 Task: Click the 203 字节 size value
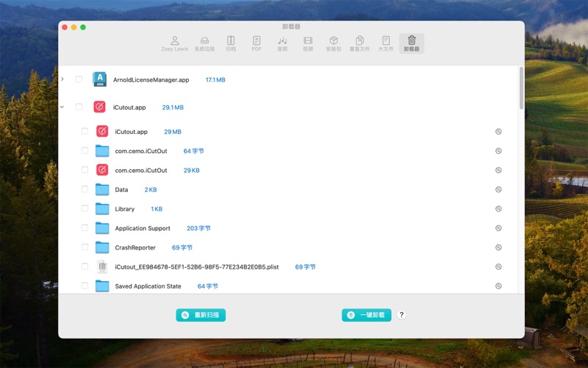point(198,228)
